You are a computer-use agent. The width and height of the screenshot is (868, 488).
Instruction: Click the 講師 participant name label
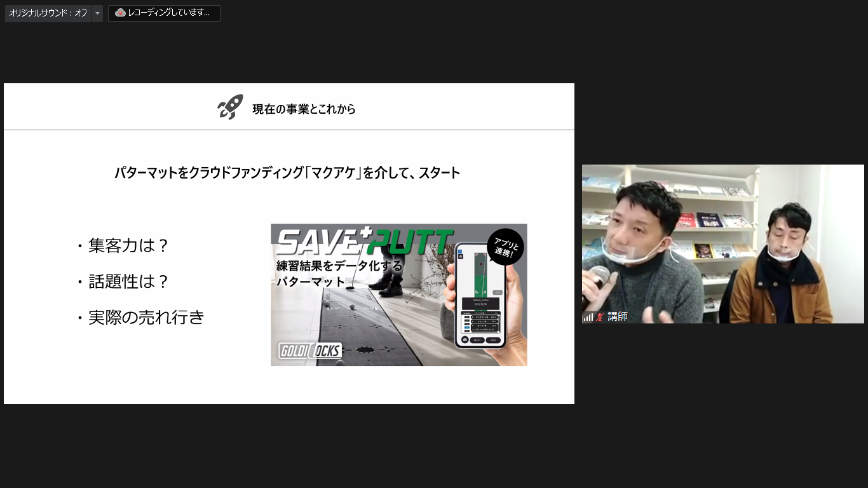coord(617,316)
